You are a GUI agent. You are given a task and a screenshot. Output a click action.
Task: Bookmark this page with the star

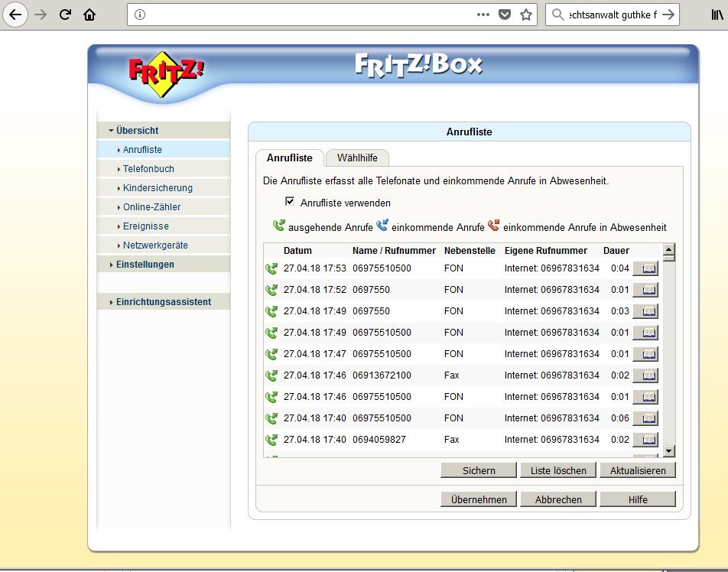click(526, 15)
